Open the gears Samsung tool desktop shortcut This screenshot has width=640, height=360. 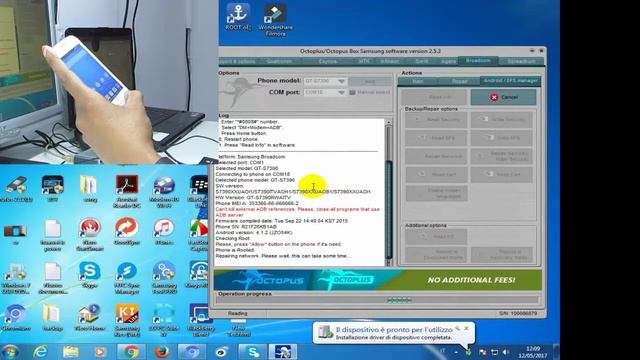click(164, 278)
